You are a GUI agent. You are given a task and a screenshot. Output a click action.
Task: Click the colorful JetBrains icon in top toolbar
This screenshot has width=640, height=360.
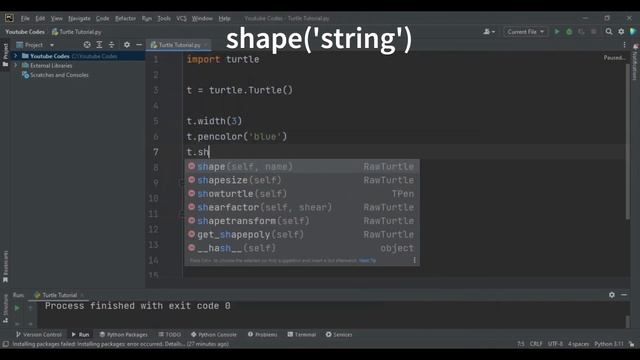pyautogui.click(x=633, y=31)
